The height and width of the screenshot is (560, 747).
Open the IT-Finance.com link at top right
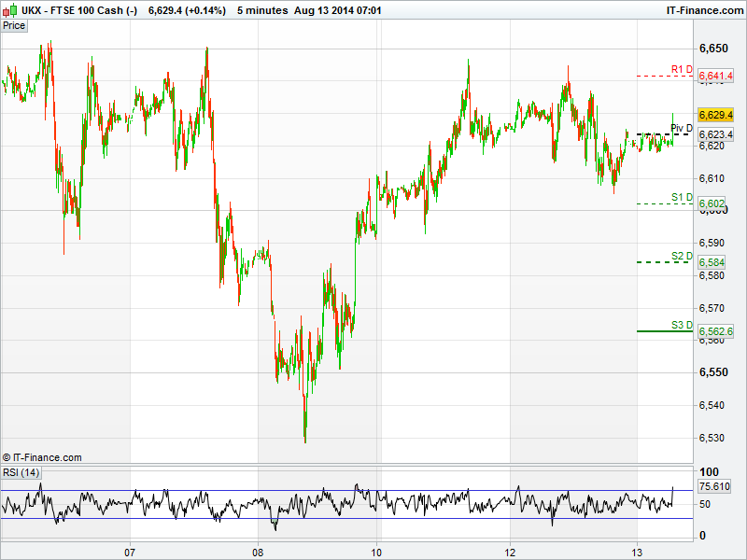click(703, 9)
